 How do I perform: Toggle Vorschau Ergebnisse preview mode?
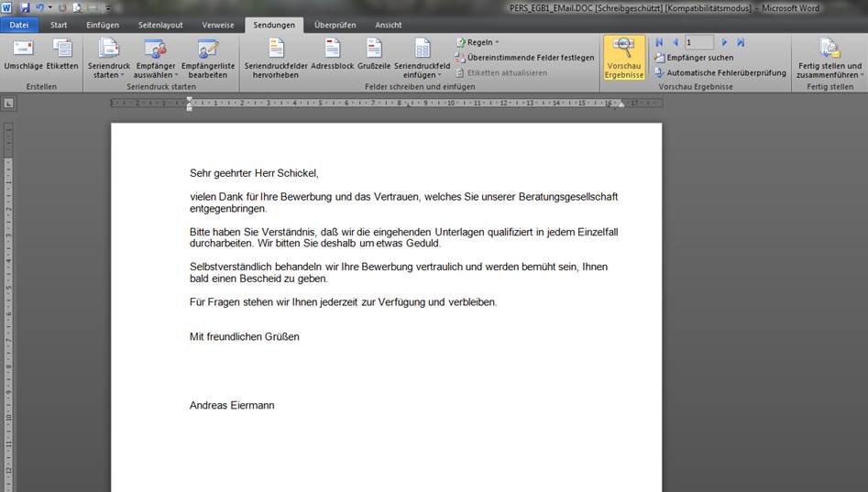point(624,58)
